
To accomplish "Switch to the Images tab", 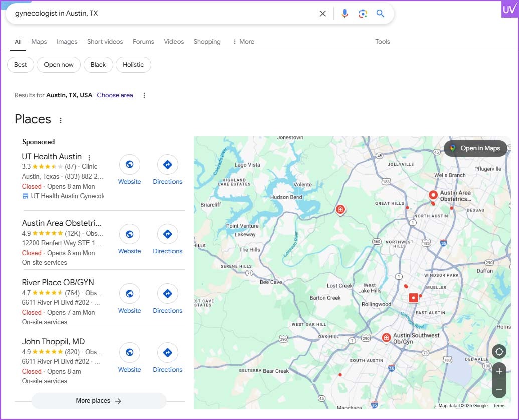I will tap(67, 42).
